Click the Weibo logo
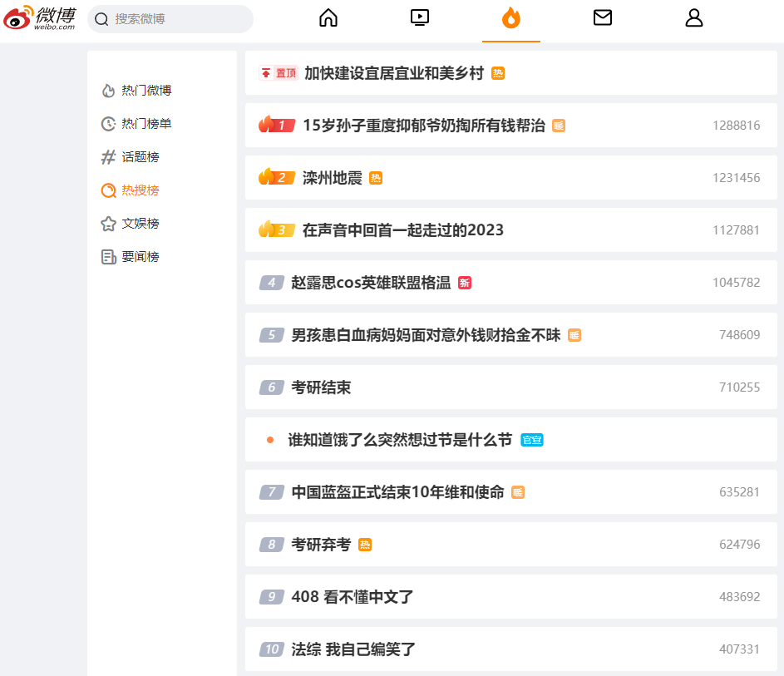Image resolution: width=784 pixels, height=676 pixels. [40, 18]
